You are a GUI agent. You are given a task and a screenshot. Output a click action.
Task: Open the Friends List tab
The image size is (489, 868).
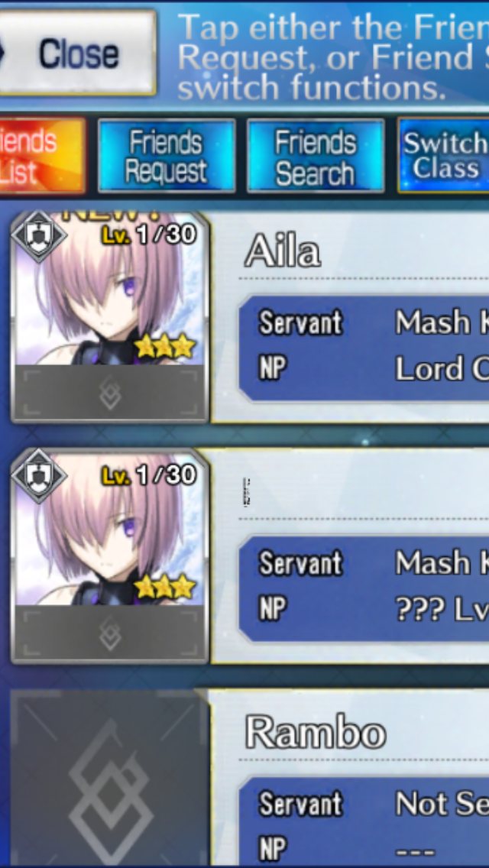42,156
